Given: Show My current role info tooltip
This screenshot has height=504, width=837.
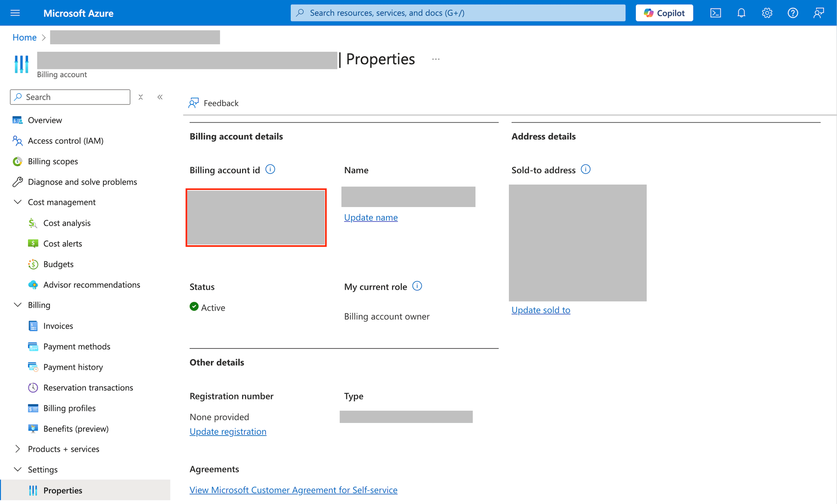Looking at the screenshot, I should click(x=417, y=286).
